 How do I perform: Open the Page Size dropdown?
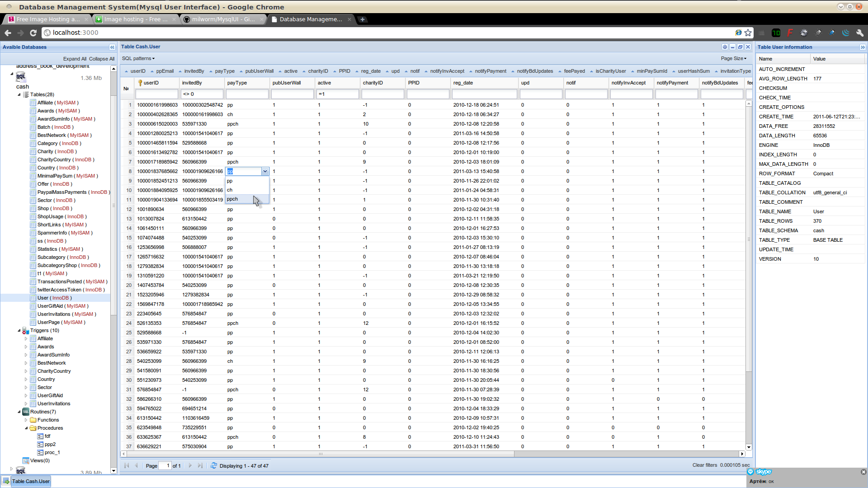click(733, 58)
